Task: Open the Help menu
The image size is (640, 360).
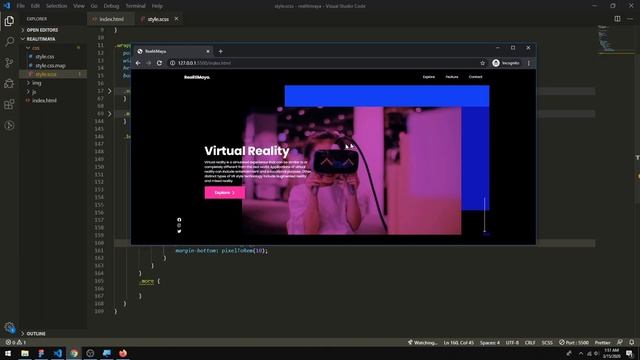Action: (157, 6)
